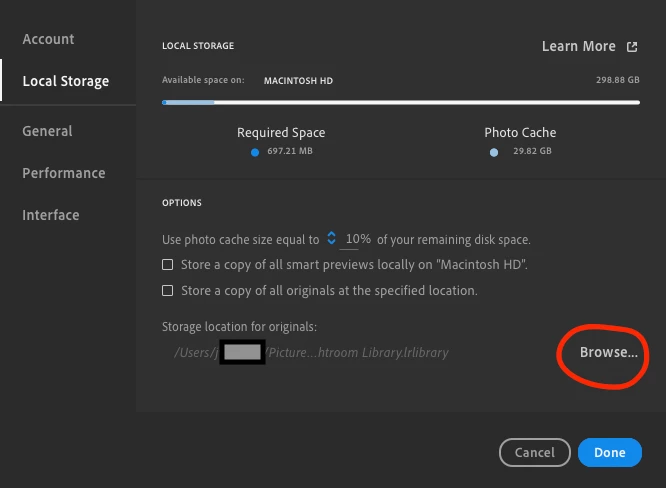Open the Performance preferences section
This screenshot has width=666, height=488.
pos(64,173)
